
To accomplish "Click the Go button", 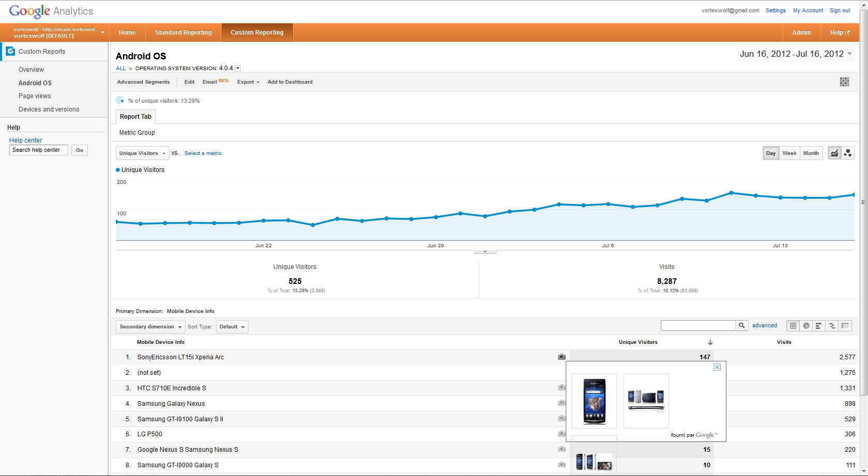I will 80,150.
